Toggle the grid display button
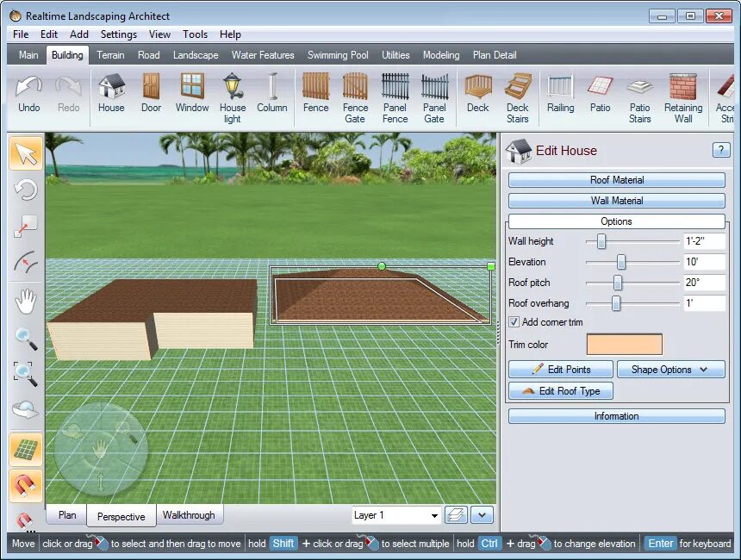Screen dimensions: 741x560 pyautogui.click(x=26, y=450)
